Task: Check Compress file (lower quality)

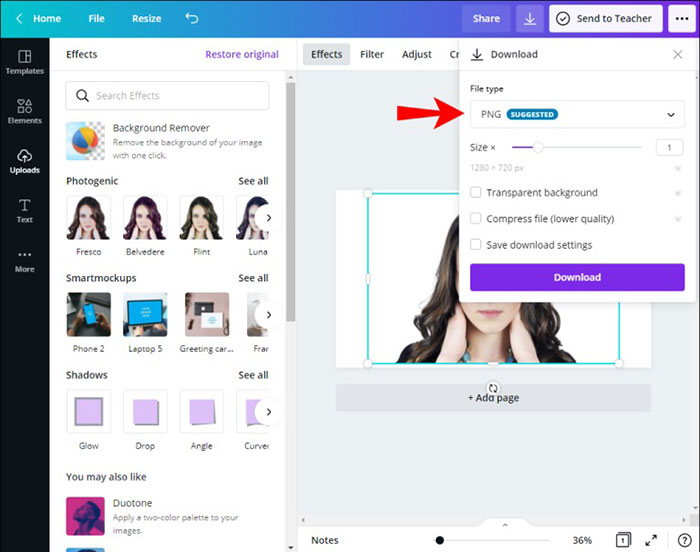Action: tap(476, 218)
